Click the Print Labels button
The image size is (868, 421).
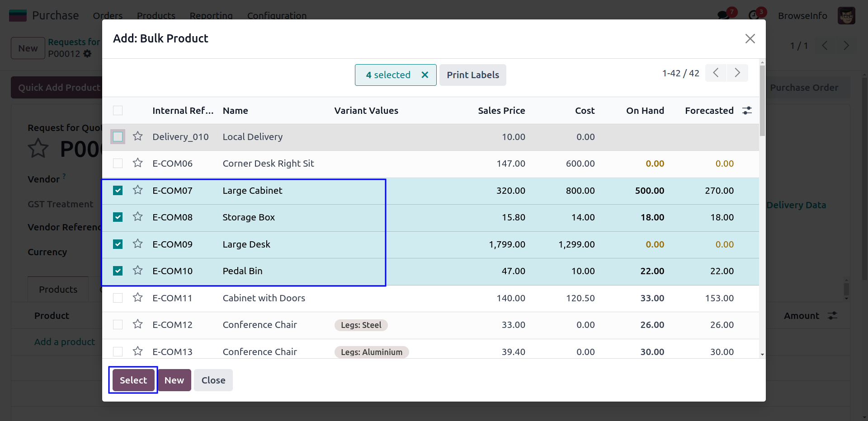click(x=472, y=75)
